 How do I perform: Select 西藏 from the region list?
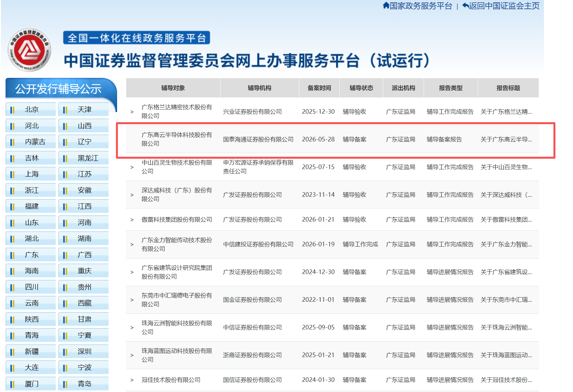point(83,303)
